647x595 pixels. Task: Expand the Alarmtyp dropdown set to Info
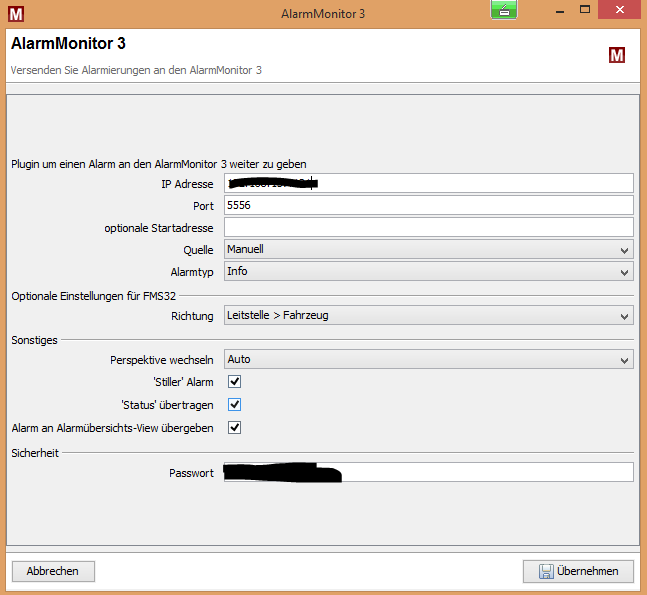428,271
